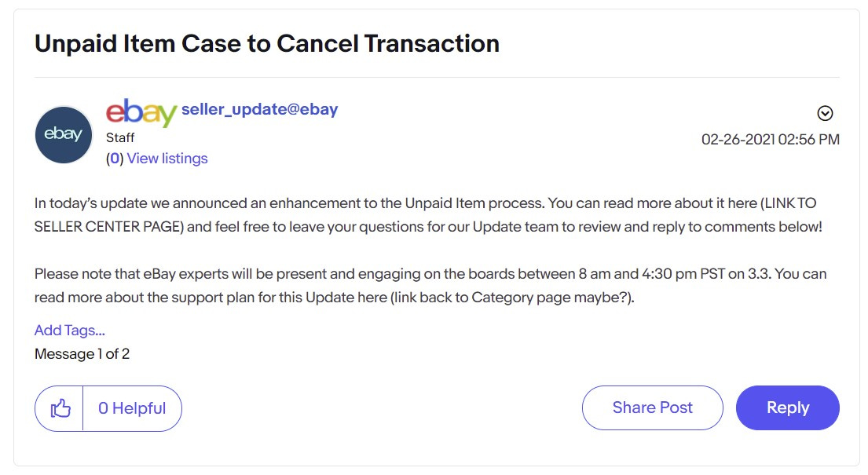
Task: Open the round dark-blue ebay avatar
Action: [x=64, y=134]
